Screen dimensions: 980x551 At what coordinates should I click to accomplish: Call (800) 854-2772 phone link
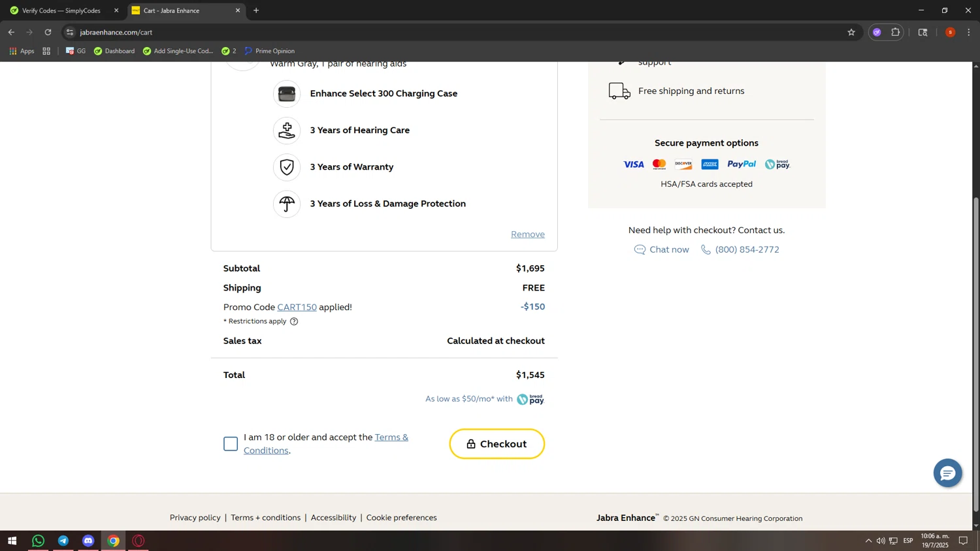click(740, 249)
